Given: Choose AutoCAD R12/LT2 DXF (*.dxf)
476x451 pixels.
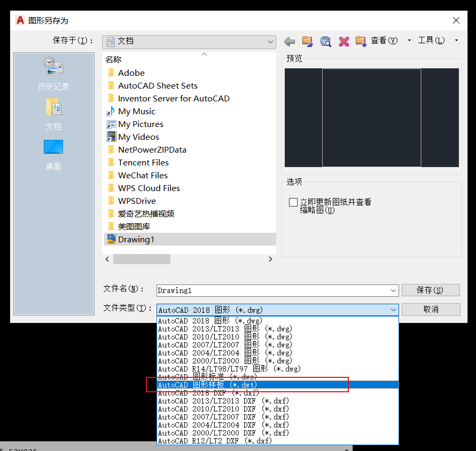Looking at the screenshot, I should pos(277,441).
